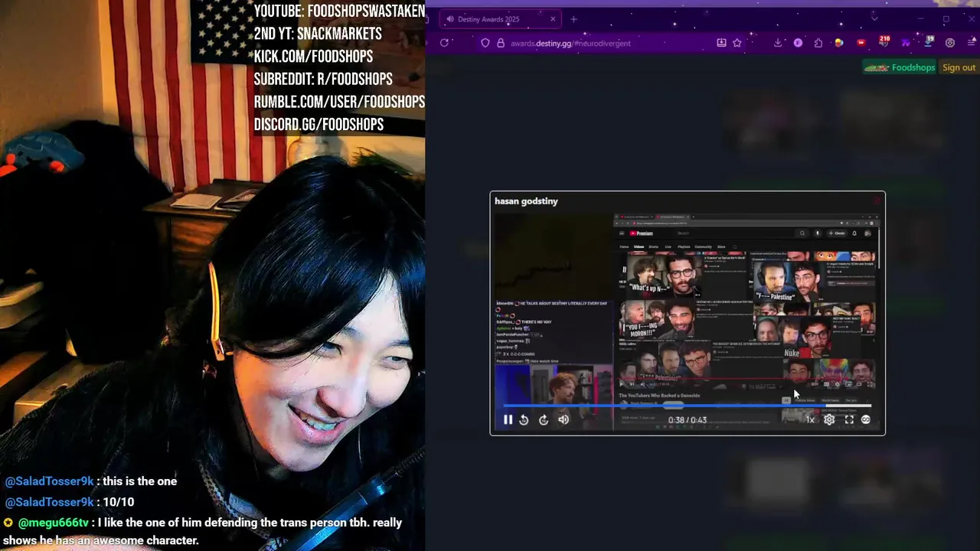Expand the list all tabs chevron

874,19
